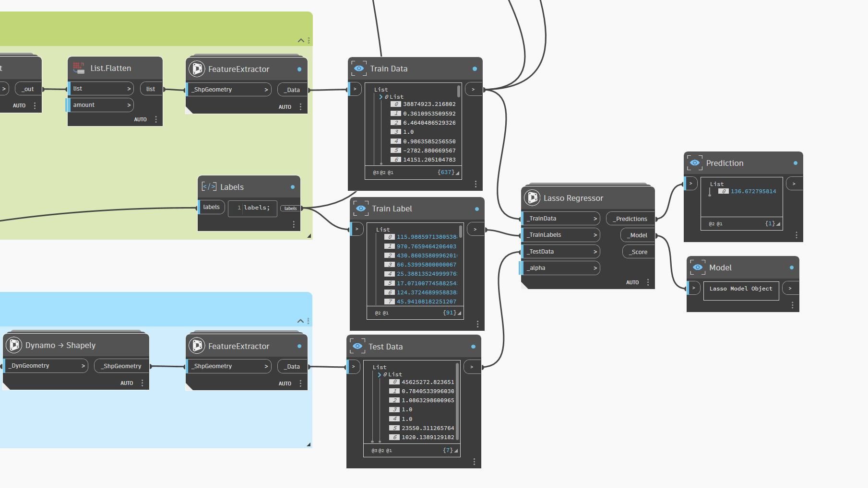Expand the 0 List item in Test Data

380,374
